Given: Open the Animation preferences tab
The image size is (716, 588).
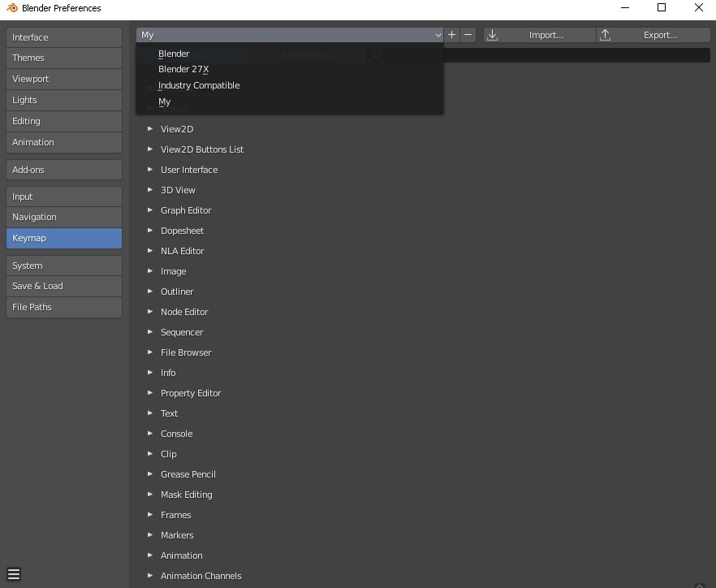Looking at the screenshot, I should point(64,142).
